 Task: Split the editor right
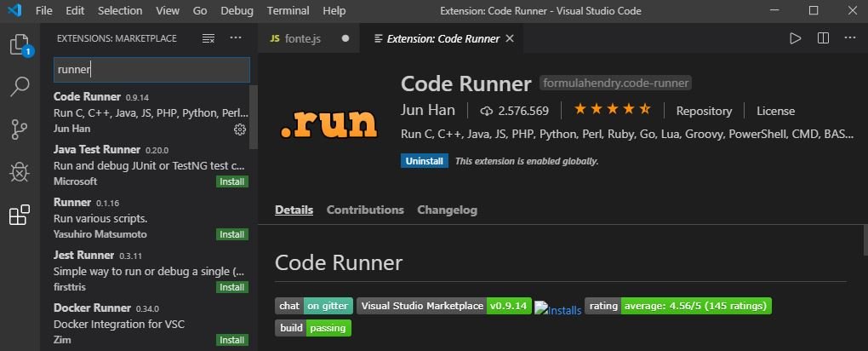click(x=823, y=38)
